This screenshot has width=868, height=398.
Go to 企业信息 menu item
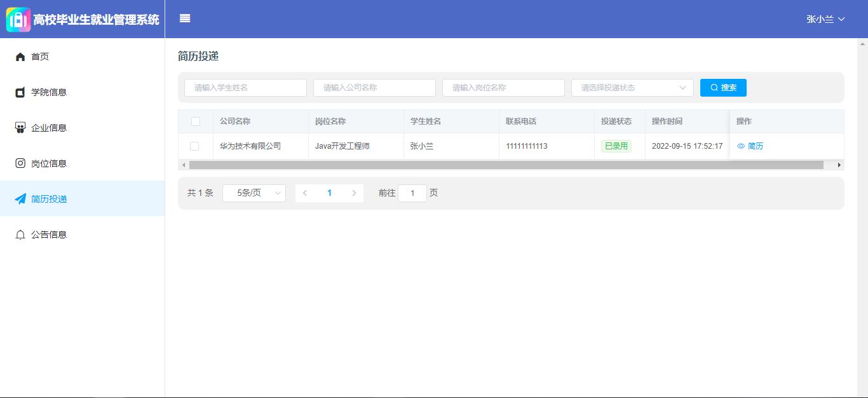[49, 128]
